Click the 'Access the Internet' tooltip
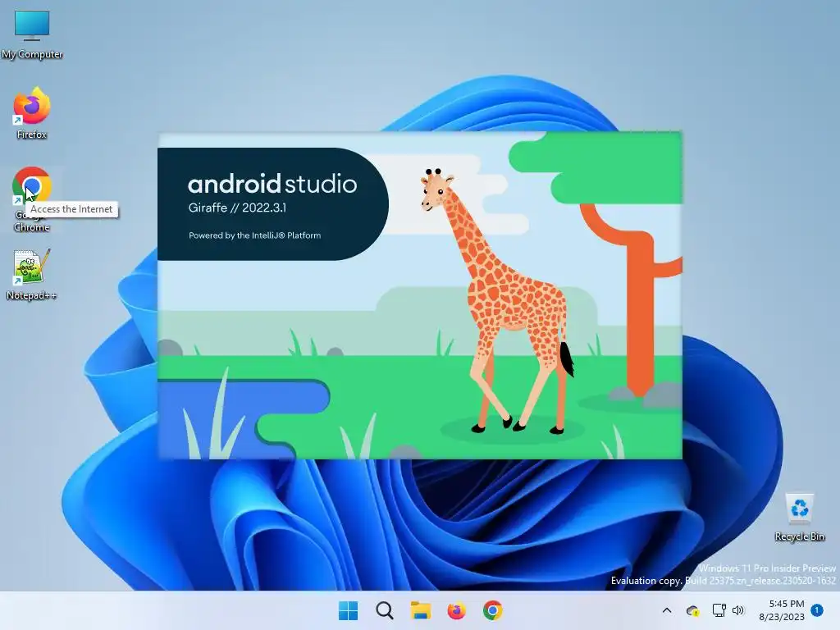The image size is (840, 630). (x=72, y=209)
